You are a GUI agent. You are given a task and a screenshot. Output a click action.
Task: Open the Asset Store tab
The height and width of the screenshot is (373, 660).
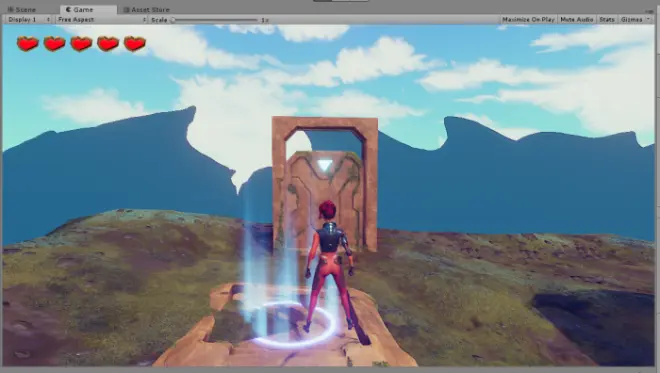point(146,9)
